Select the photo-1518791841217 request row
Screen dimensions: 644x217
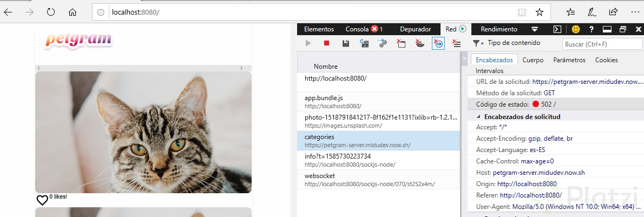(379, 121)
